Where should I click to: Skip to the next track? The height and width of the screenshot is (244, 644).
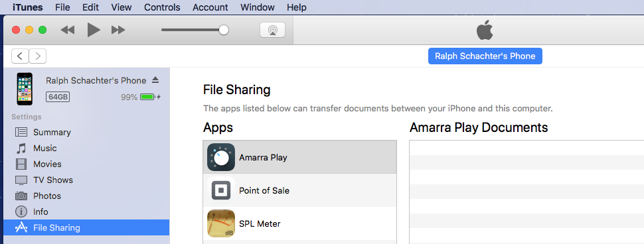pos(118,30)
